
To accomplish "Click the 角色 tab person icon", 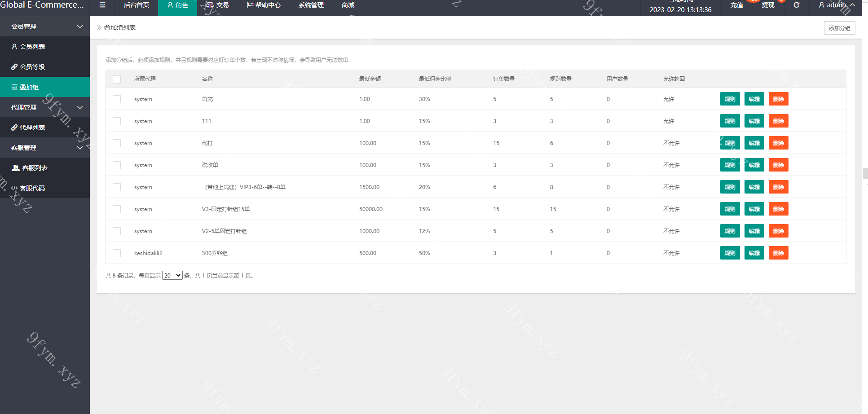I will pos(170,5).
